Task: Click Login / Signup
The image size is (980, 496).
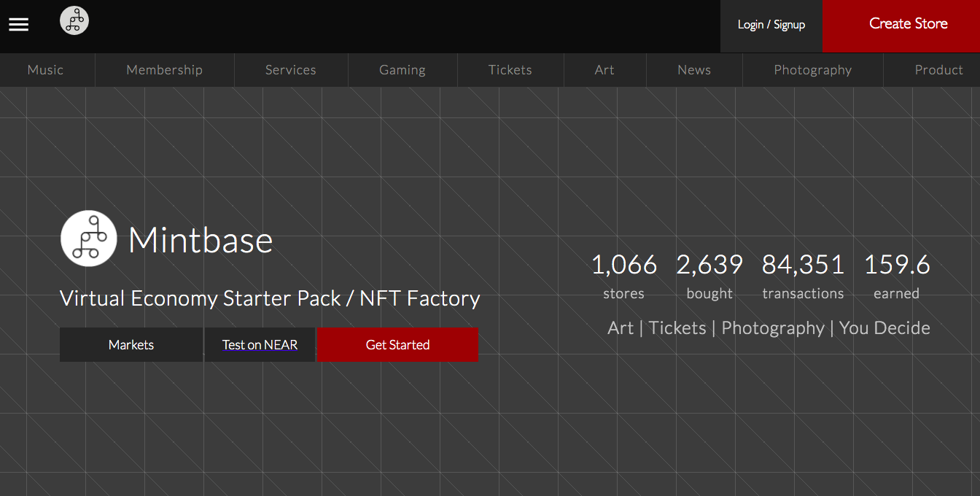Action: (x=771, y=25)
